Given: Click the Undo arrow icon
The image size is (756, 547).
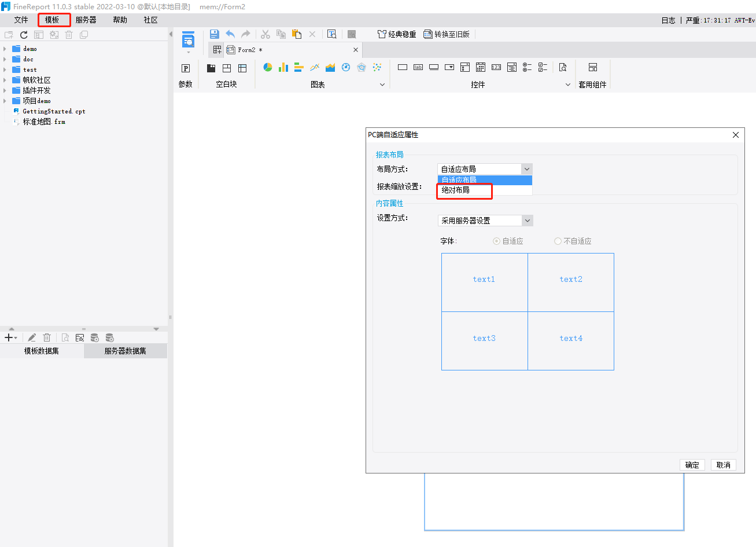Looking at the screenshot, I should tap(230, 34).
